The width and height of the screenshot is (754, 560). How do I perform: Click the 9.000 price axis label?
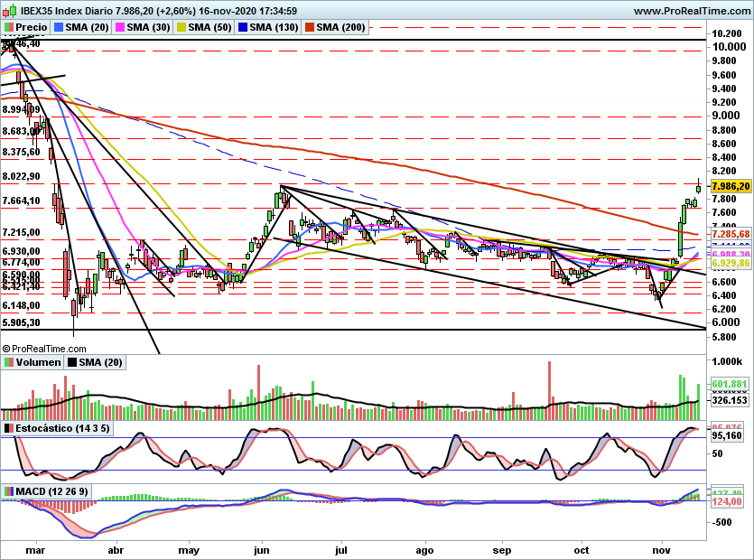(x=726, y=116)
